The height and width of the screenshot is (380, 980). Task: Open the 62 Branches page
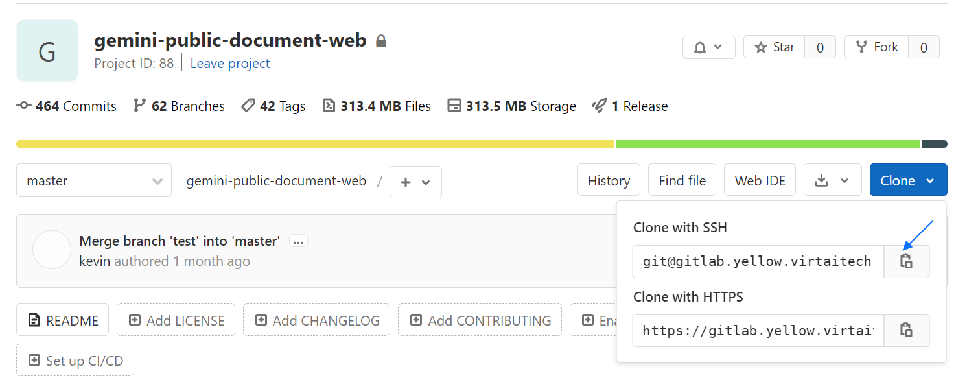coord(179,106)
